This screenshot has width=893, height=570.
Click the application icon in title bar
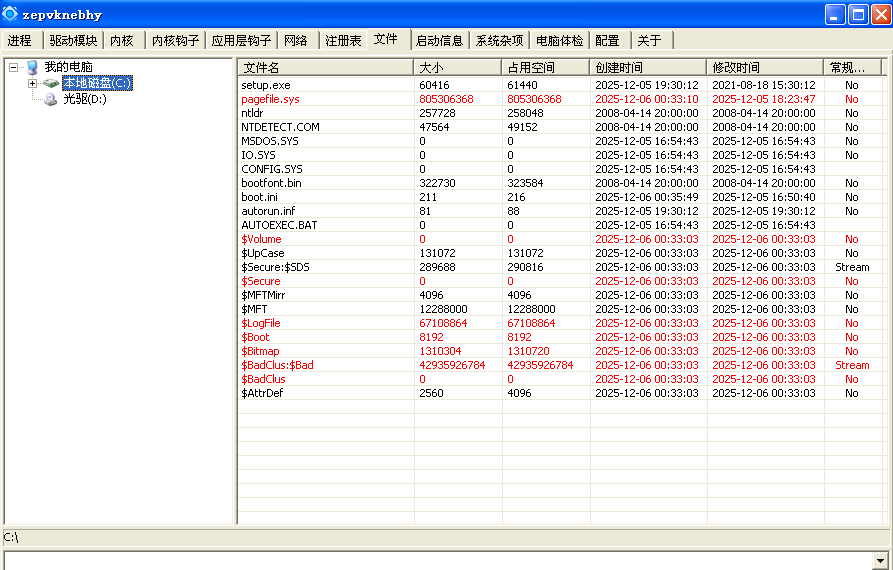pos(11,14)
